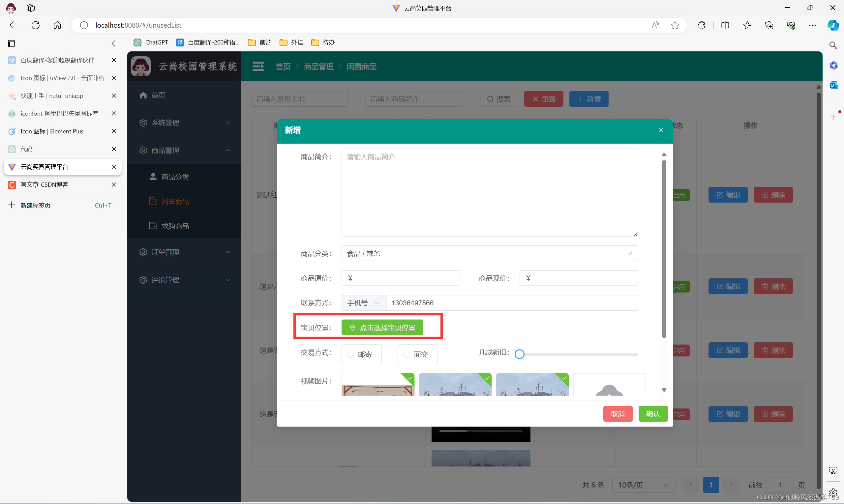844x504 pixels.
Task: Click 确认 button to confirm new entry
Action: 654,413
